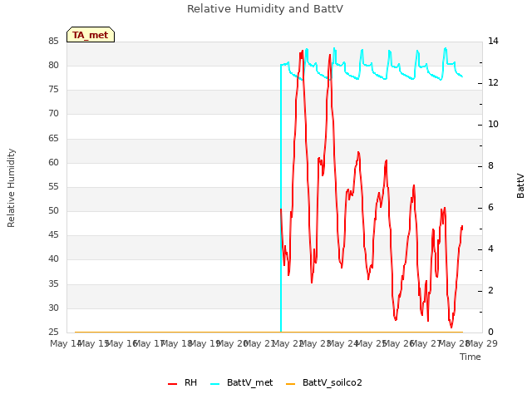Screen dimensions: 532x399
Task: Click the 65 tick on humidity axis
Action: pos(53,138)
